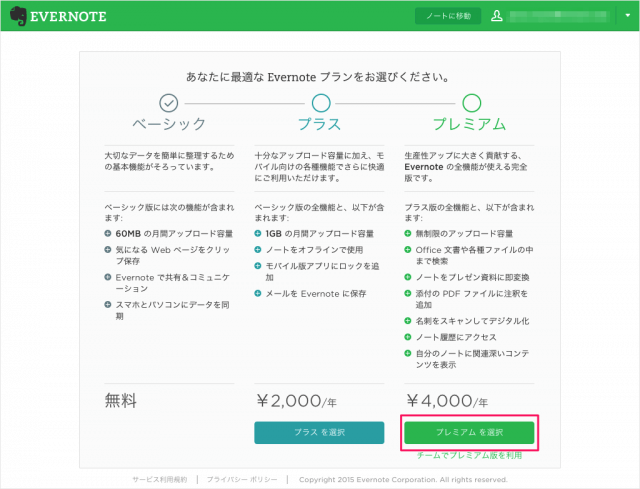Open the サービス利用規約 link

(x=160, y=480)
